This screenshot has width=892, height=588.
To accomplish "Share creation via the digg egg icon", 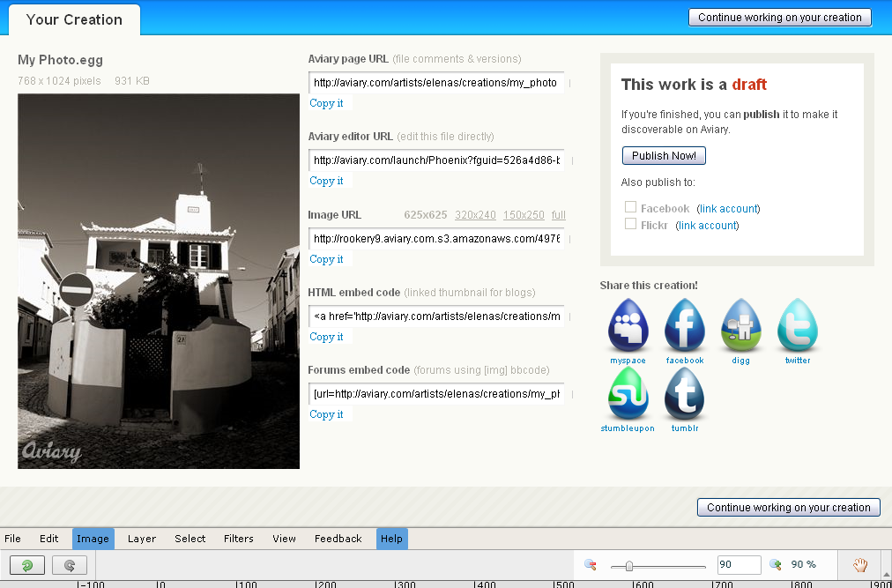I will click(x=740, y=325).
